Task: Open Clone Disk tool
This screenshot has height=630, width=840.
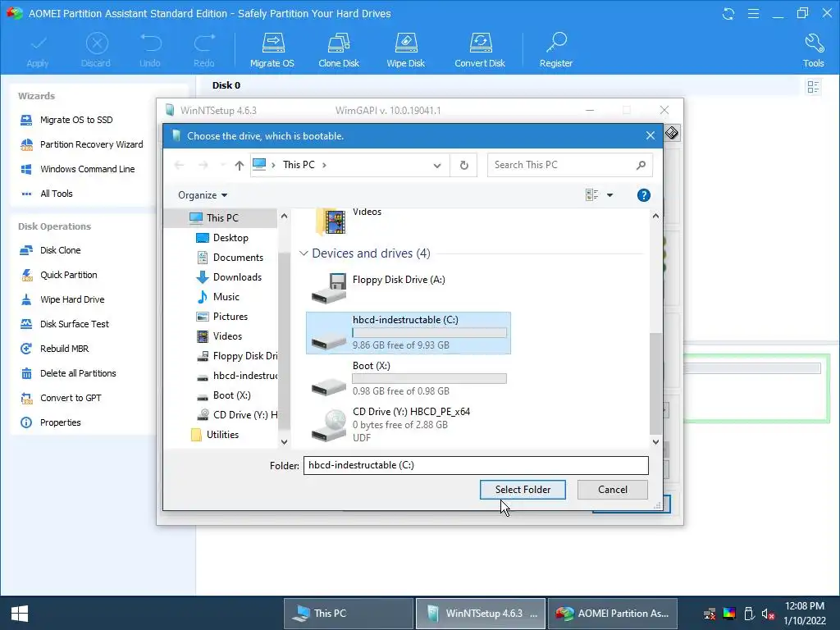Action: click(x=339, y=50)
